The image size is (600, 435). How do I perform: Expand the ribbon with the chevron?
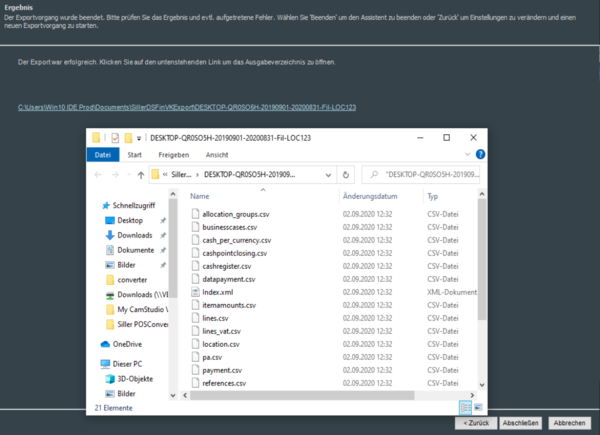[469, 155]
